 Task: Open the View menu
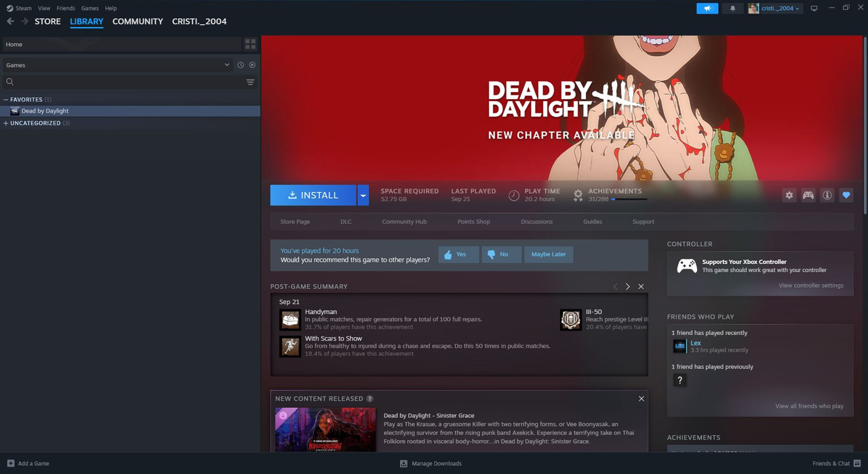(x=44, y=8)
